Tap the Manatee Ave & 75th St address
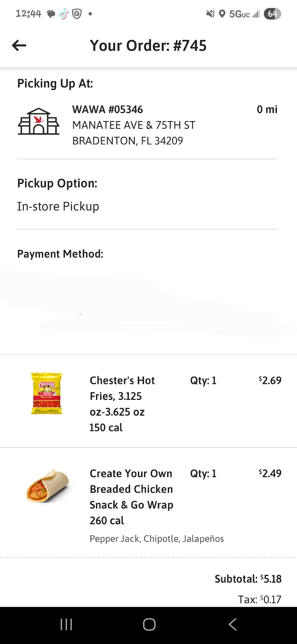 click(x=133, y=125)
